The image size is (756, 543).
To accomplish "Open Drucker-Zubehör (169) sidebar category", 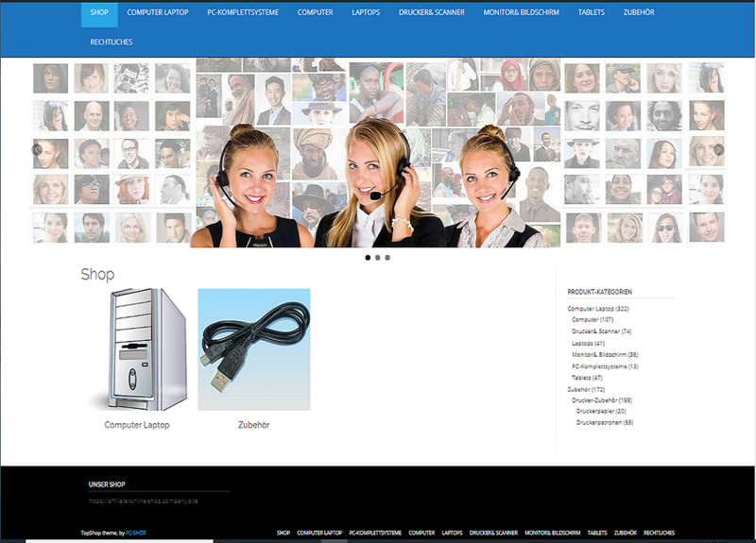I will pos(602,399).
